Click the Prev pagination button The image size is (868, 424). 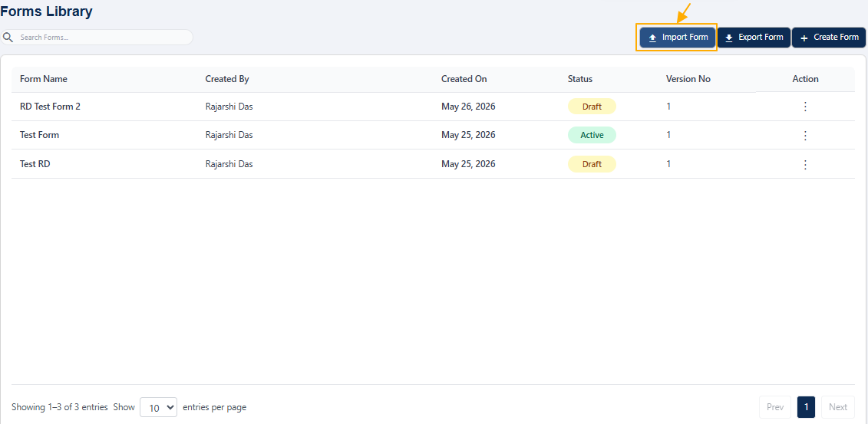(775, 407)
